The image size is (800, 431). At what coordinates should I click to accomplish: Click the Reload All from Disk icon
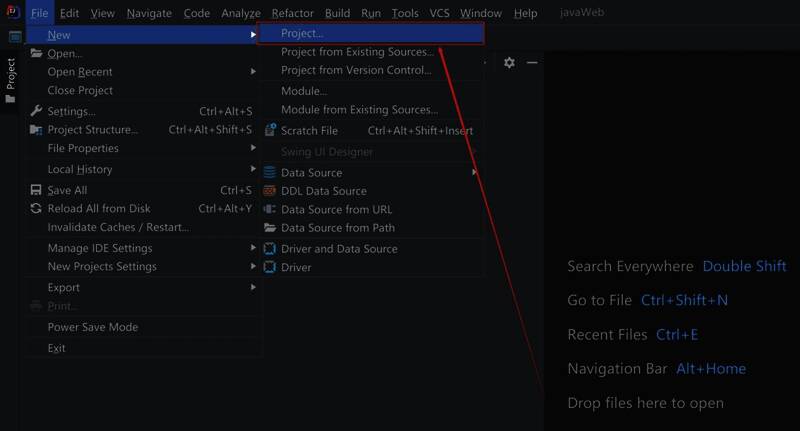[37, 209]
